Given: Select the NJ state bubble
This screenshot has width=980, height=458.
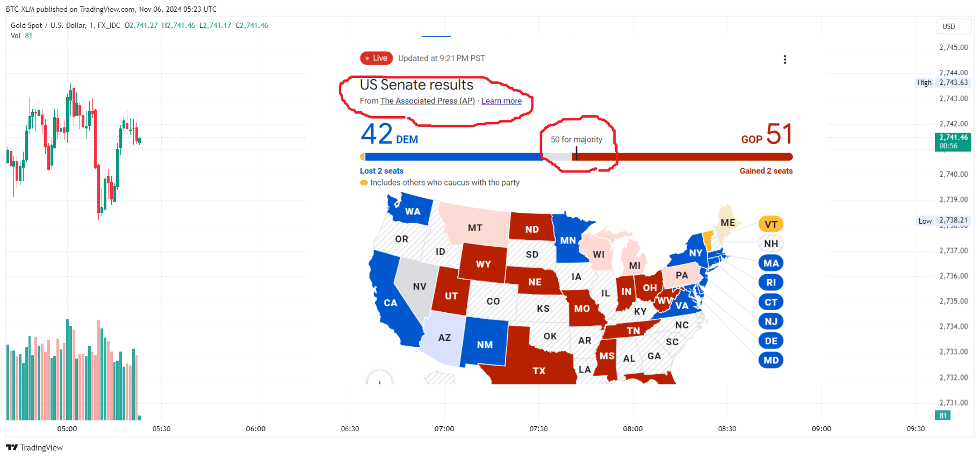Looking at the screenshot, I should point(771,321).
